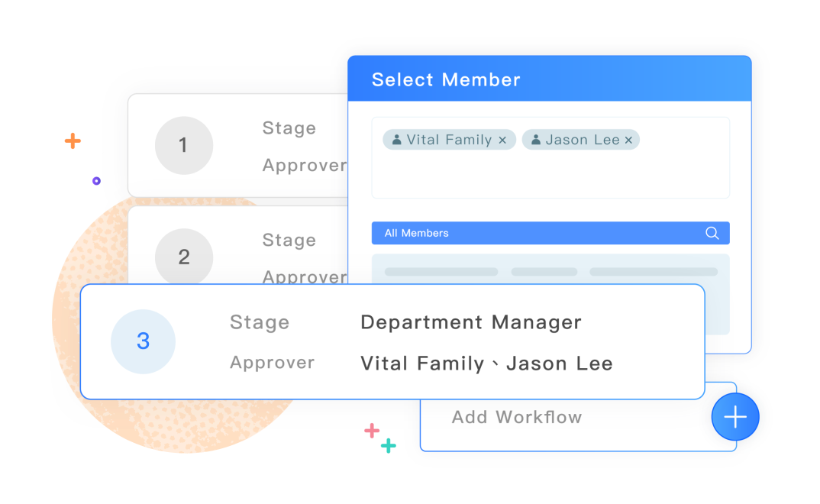Remove the Vital Family tag
This screenshot has height=504, width=820.
pos(502,140)
